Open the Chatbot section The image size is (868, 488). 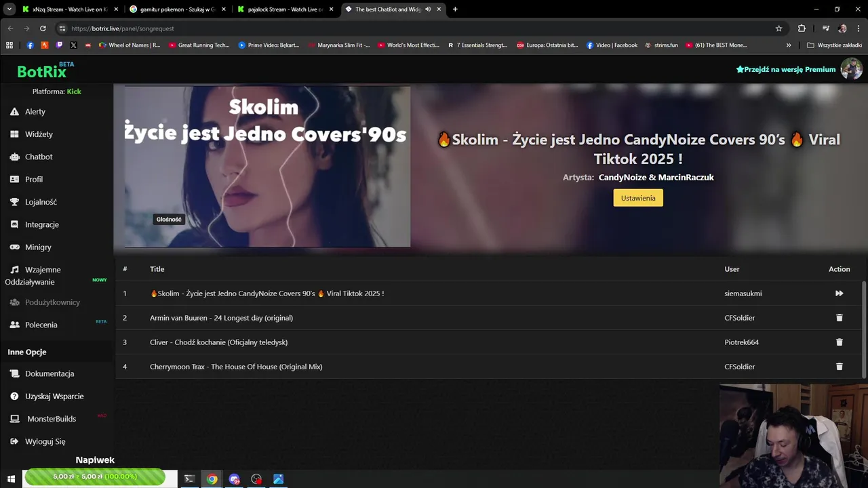tap(31, 157)
